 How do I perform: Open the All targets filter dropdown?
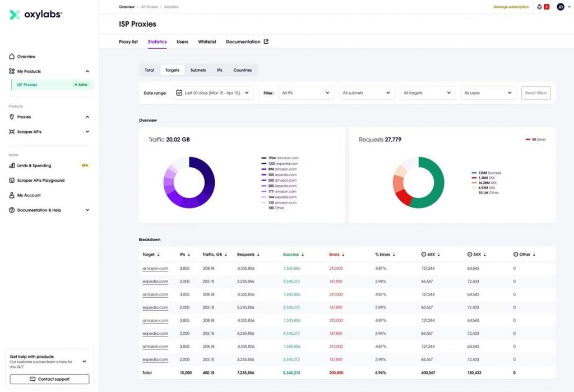tap(428, 93)
